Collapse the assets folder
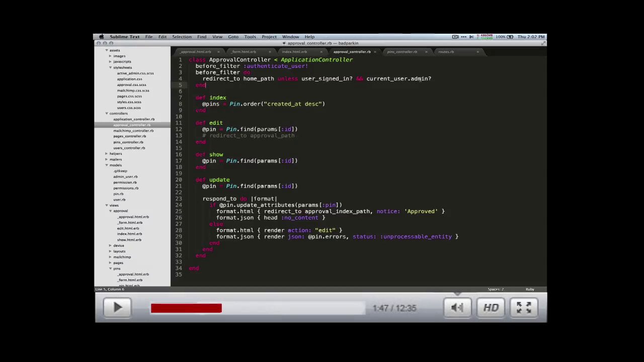This screenshot has width=644, height=362. click(x=107, y=50)
